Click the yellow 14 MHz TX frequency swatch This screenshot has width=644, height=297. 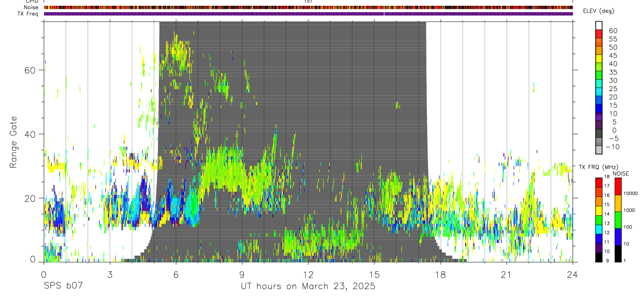(599, 211)
